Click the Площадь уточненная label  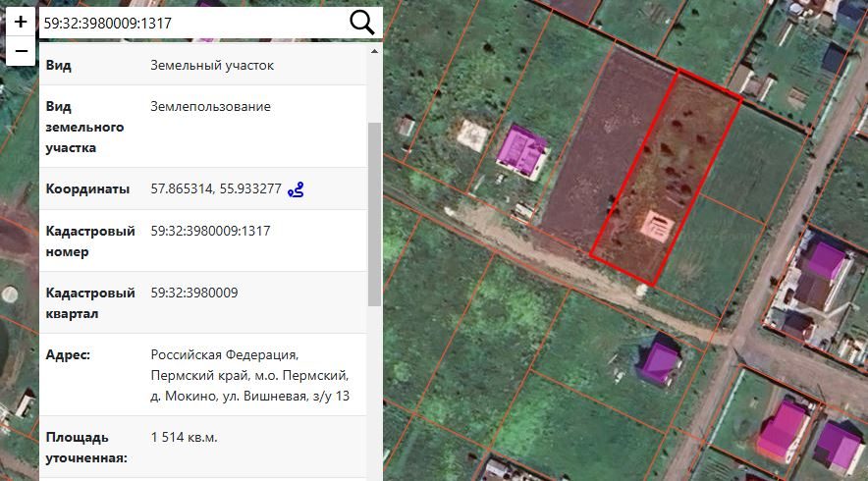[x=86, y=448]
